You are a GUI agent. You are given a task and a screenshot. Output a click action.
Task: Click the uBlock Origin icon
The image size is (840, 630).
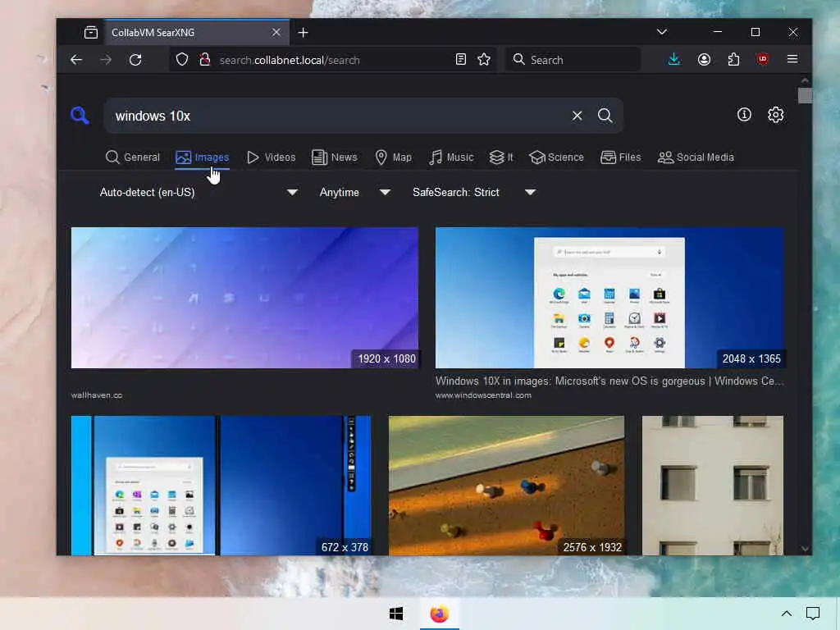pos(763,59)
